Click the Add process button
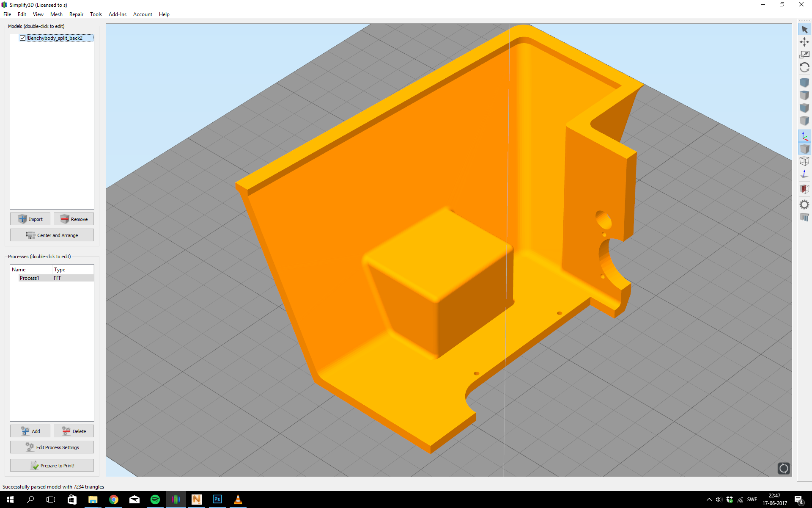The height and width of the screenshot is (508, 812). pos(30,431)
